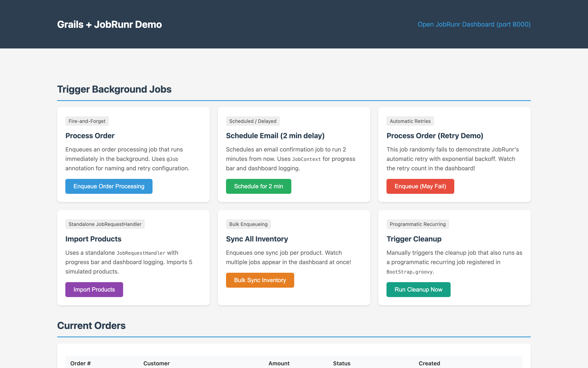Click the Schedule for 2 min button

point(258,186)
